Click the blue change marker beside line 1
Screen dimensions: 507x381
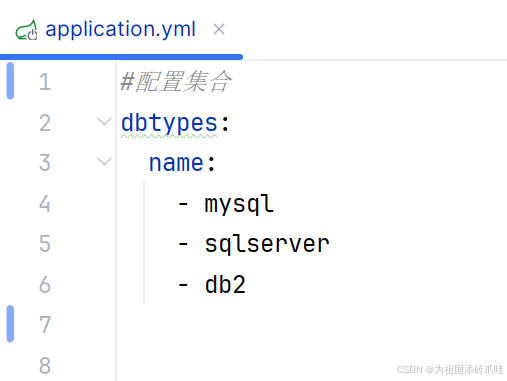pyautogui.click(x=10, y=81)
